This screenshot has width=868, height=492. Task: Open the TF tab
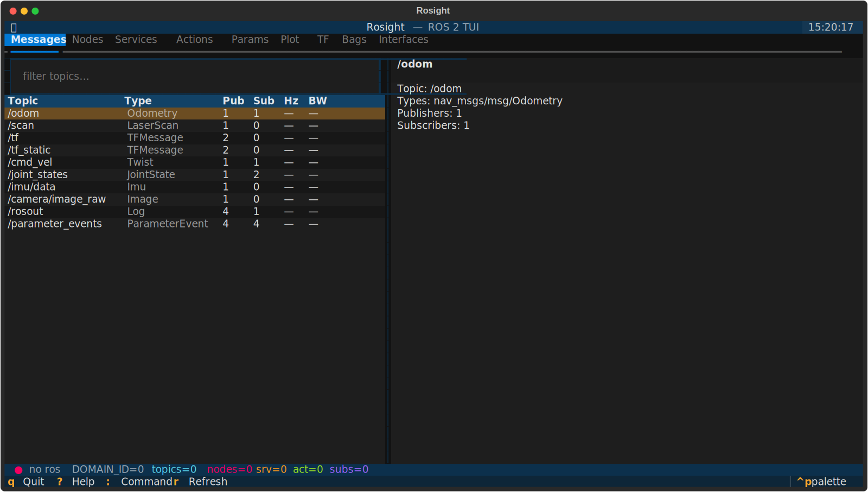pos(323,40)
